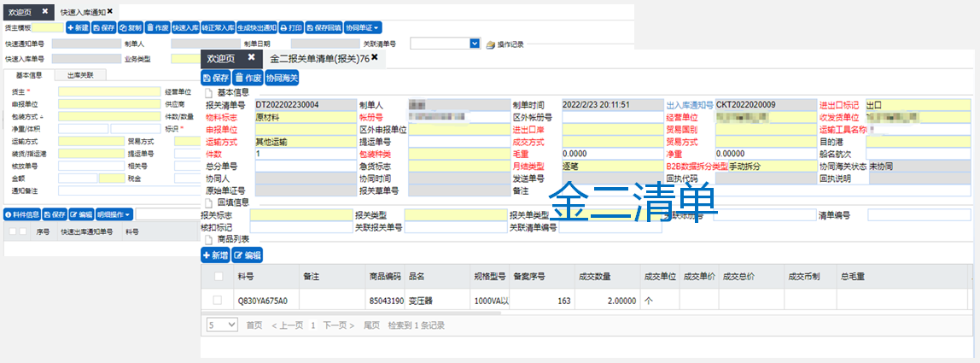This screenshot has width=980, height=363.
Task: Click the 编辑 button in 商品列表
Action: click(x=247, y=255)
